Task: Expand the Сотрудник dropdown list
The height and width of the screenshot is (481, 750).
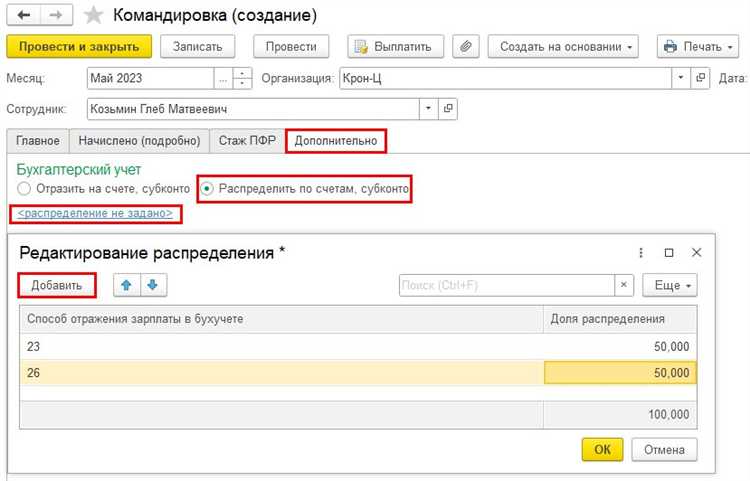Action: [x=429, y=109]
